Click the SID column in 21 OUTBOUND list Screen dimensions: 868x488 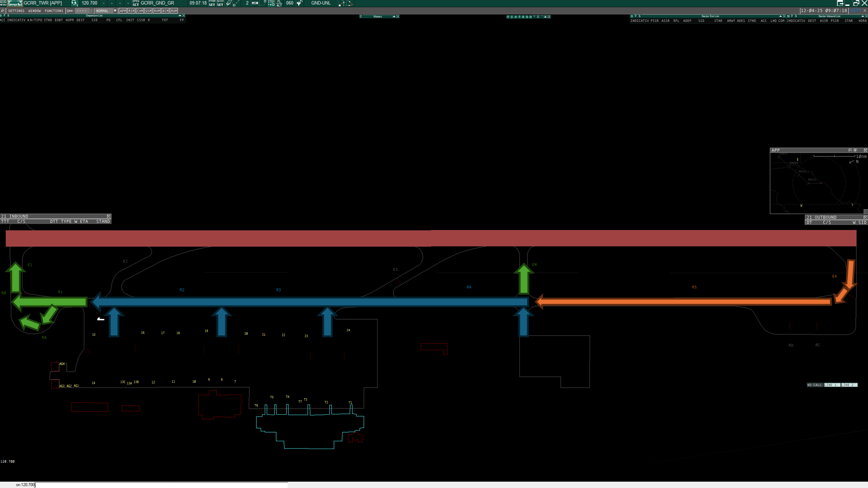pos(862,223)
